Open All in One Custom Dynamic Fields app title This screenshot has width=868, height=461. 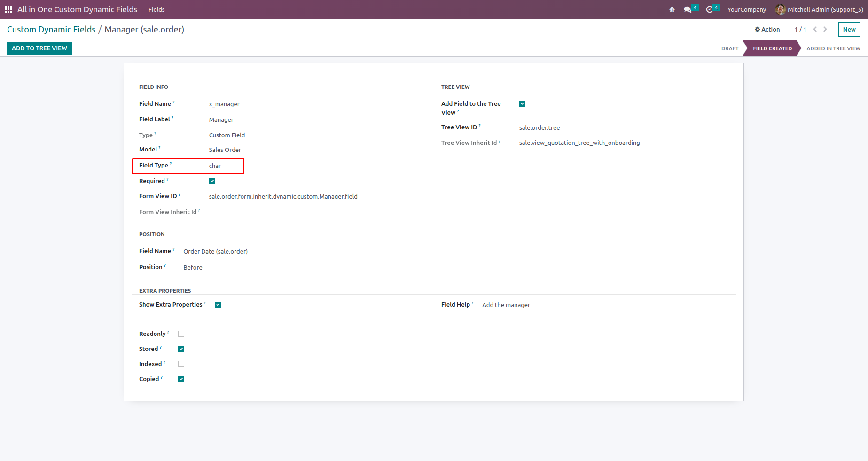(x=78, y=9)
